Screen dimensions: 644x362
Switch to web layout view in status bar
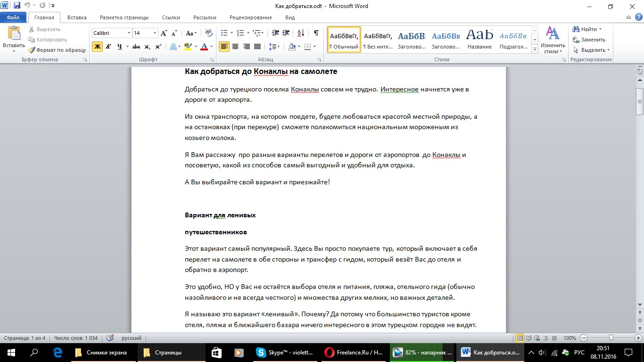tap(537, 338)
